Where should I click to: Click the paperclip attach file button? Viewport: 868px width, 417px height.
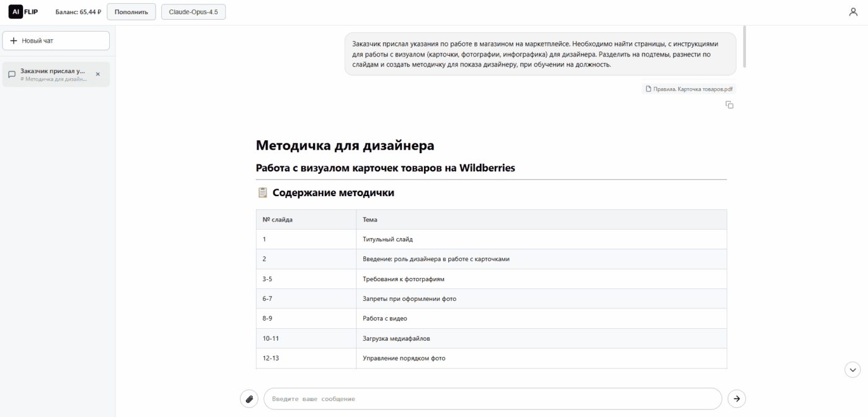[249, 398]
